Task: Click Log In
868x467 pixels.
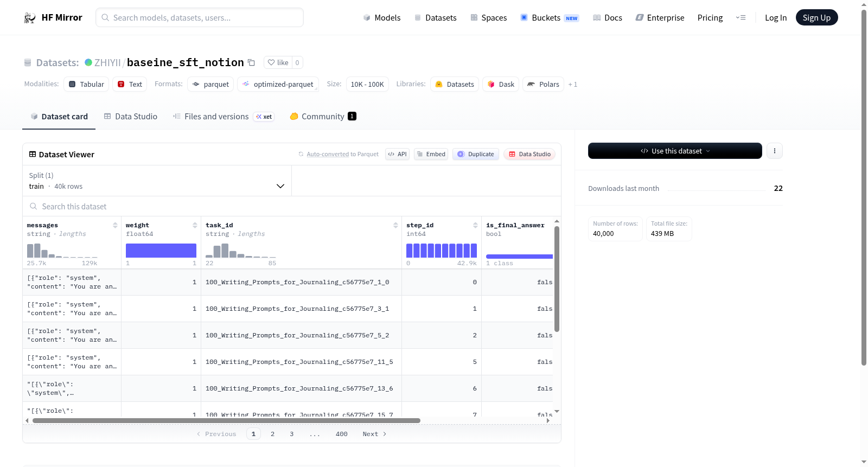Action: pyautogui.click(x=776, y=18)
